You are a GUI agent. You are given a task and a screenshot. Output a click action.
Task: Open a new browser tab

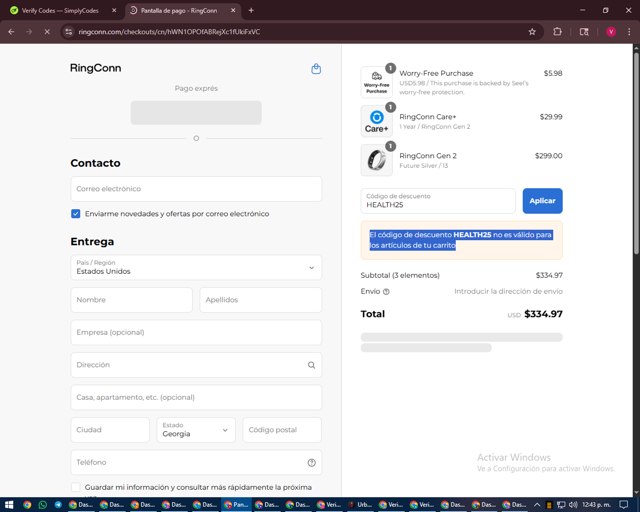click(x=251, y=11)
